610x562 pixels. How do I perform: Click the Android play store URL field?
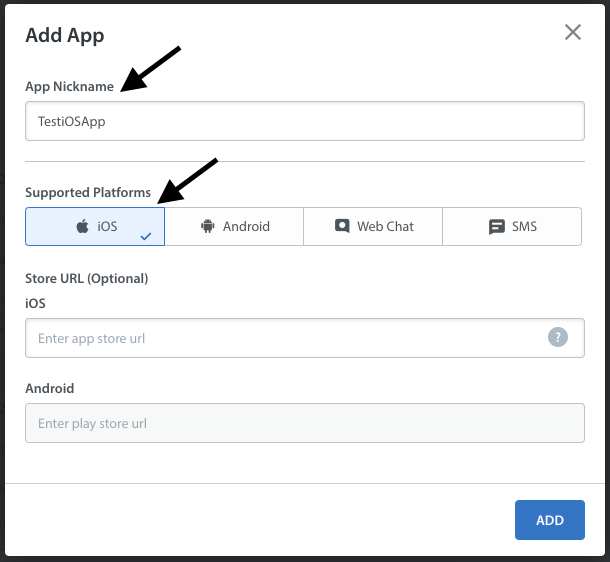click(304, 423)
